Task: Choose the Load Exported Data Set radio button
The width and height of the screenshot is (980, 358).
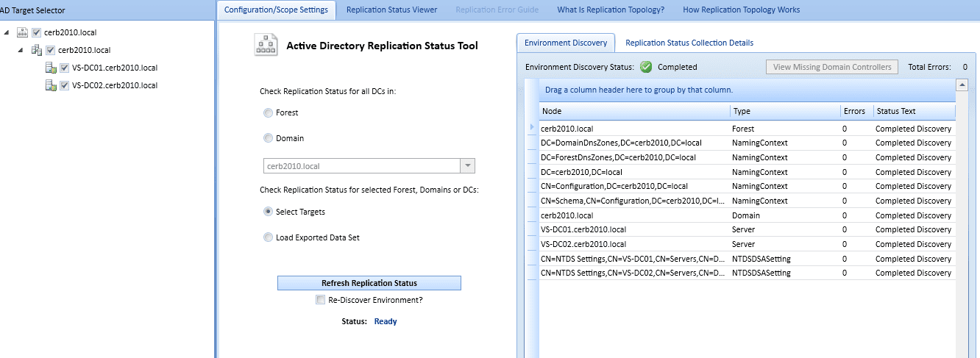Action: pyautogui.click(x=268, y=237)
